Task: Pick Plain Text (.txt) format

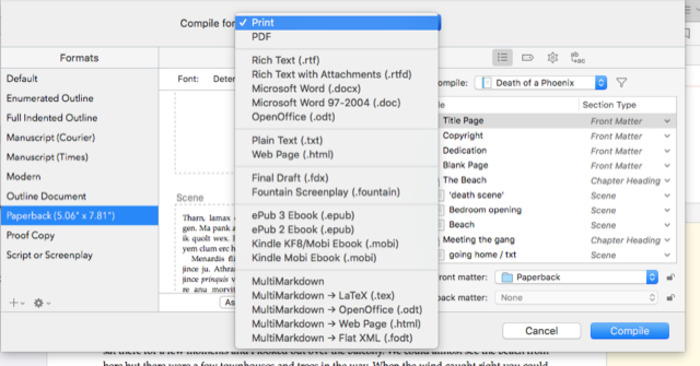Action: click(x=338, y=140)
